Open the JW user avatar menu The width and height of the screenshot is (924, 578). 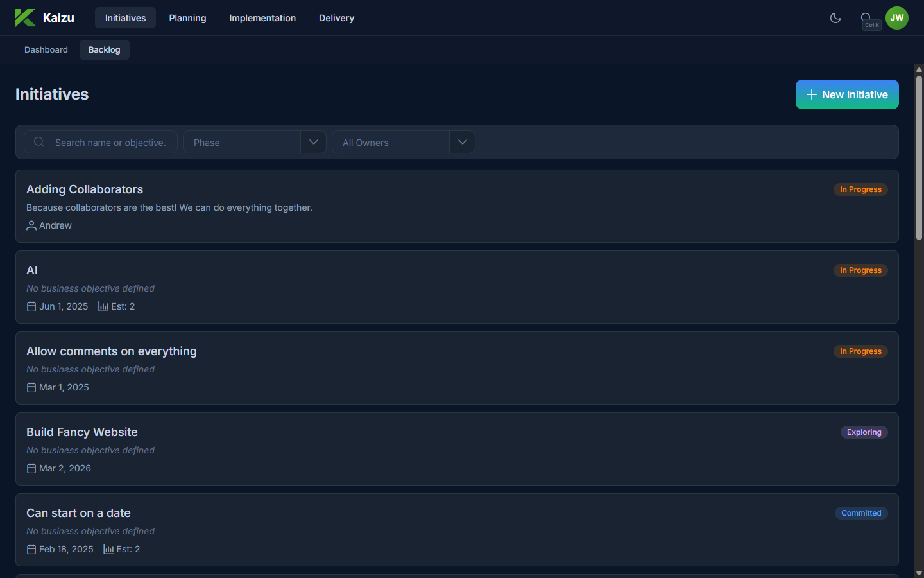point(896,18)
